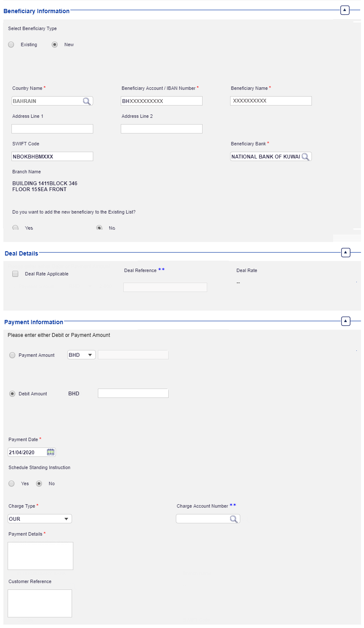Viewport: 364px width, 628px height.
Task: Open the Beneficiary Bank search lookup
Action: 306,157
